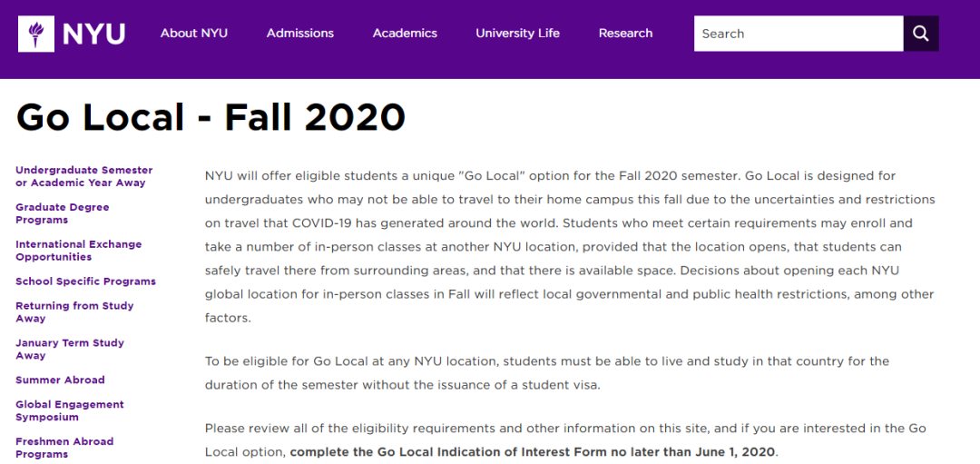Open the Research navigation item
980x464 pixels.
625,34
